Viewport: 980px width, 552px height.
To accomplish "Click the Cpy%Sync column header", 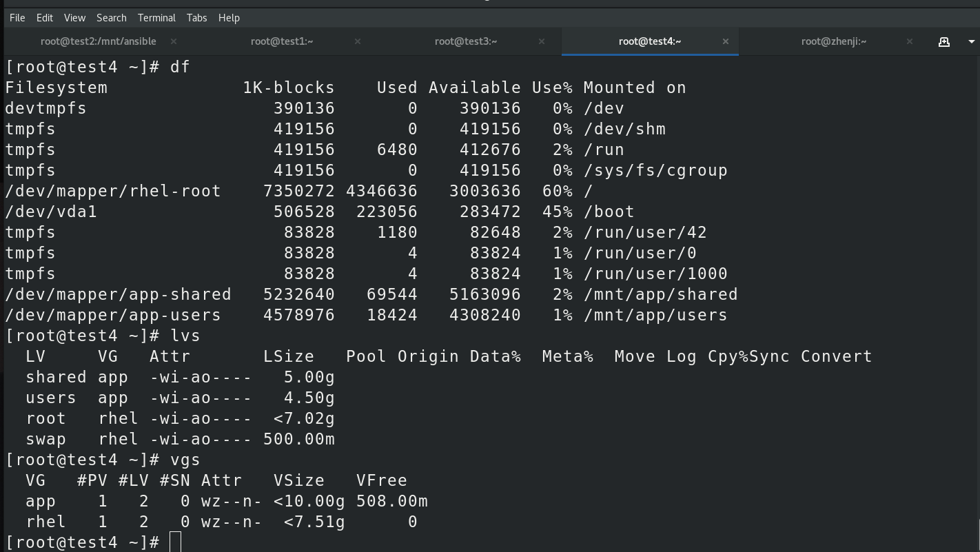I will point(748,356).
